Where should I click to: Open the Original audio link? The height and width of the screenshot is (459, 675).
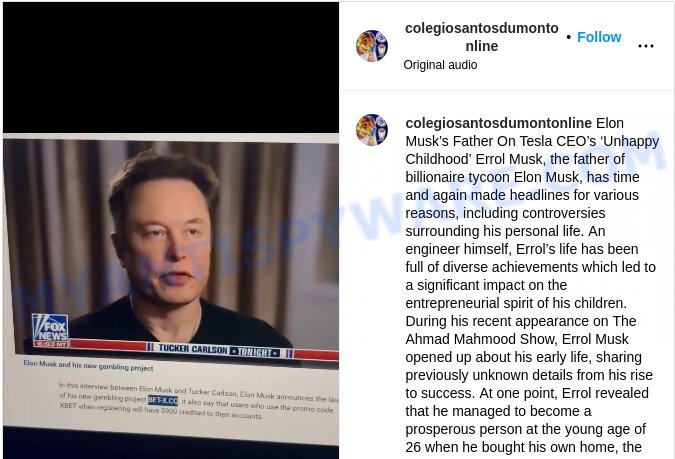[x=440, y=65]
